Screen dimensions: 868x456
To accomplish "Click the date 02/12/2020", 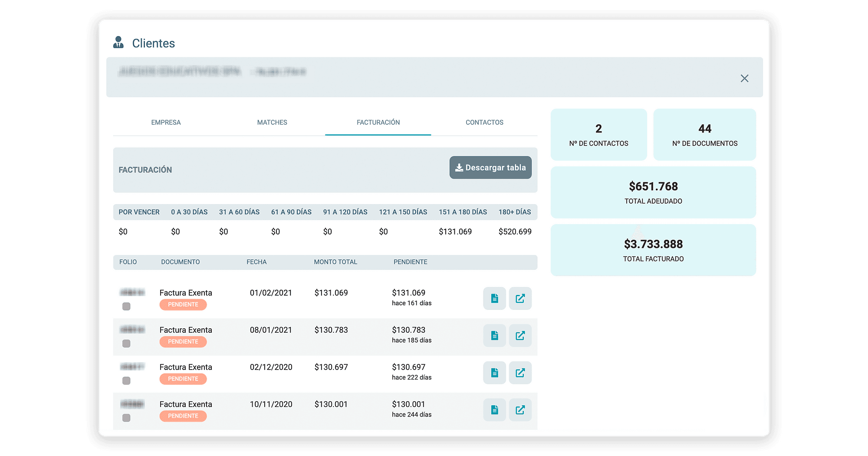I will (x=271, y=367).
